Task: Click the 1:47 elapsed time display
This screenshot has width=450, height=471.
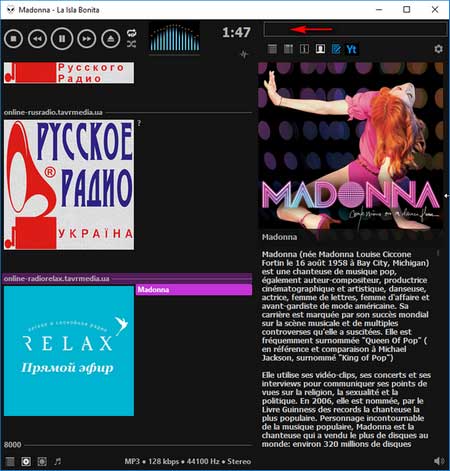Action: tap(236, 32)
